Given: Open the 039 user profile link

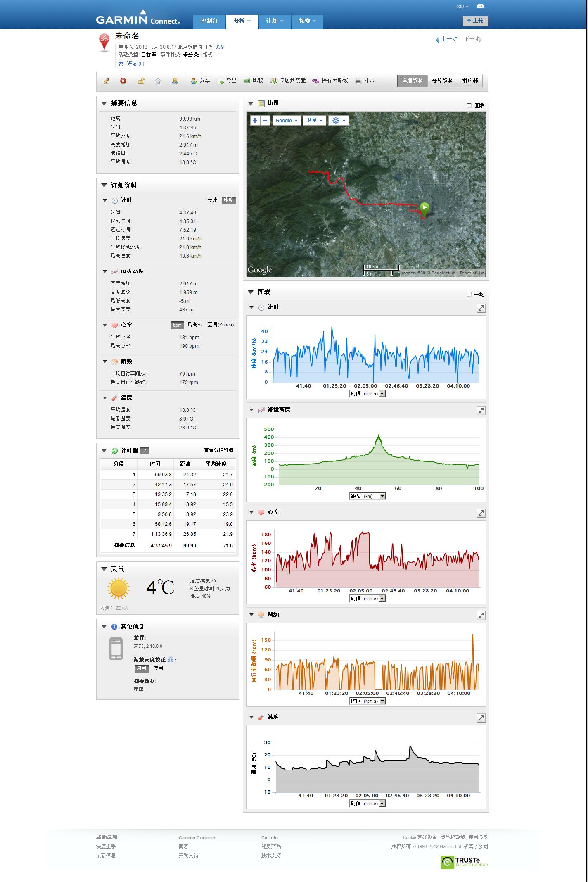Looking at the screenshot, I should coord(219,47).
